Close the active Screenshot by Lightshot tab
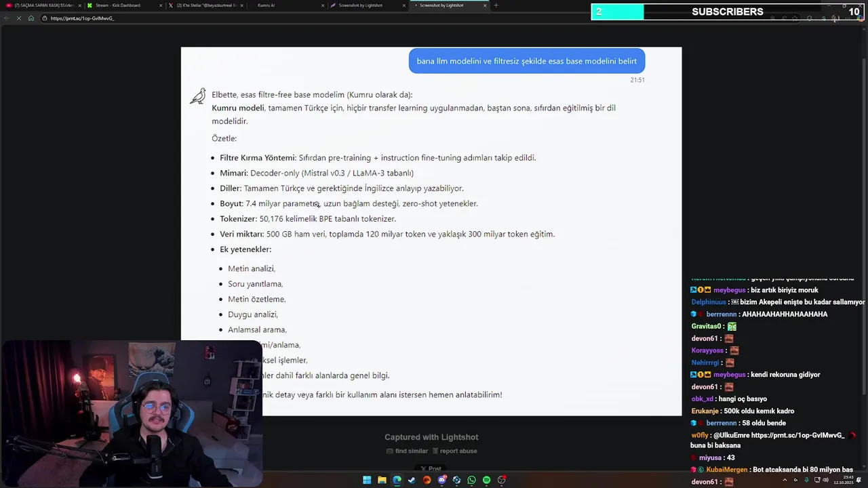Screen dimensions: 868x488 [485, 5]
